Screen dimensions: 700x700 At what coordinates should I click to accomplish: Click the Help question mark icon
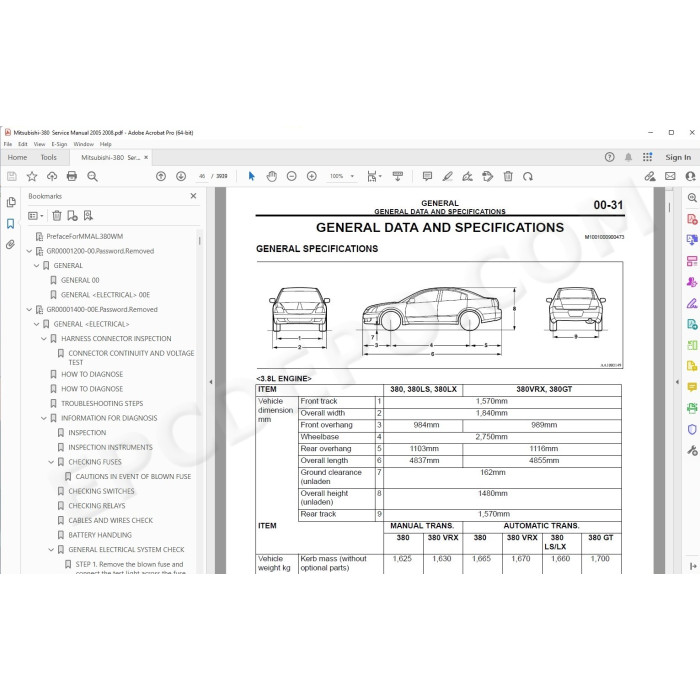click(x=609, y=157)
